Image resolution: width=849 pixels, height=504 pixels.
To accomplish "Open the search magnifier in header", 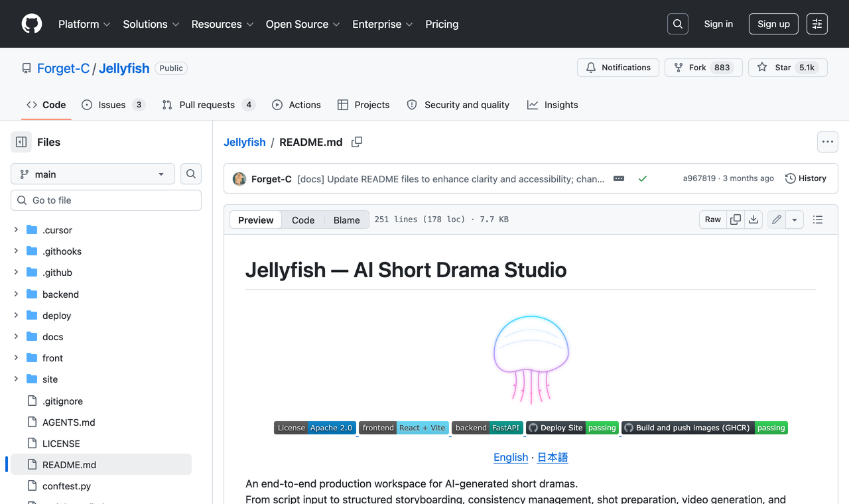I will pos(678,24).
